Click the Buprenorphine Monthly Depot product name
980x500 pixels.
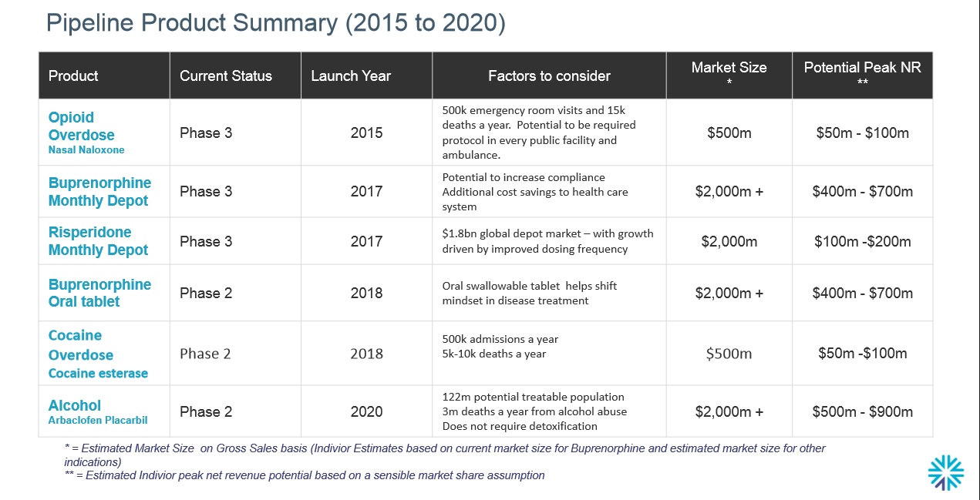(99, 192)
